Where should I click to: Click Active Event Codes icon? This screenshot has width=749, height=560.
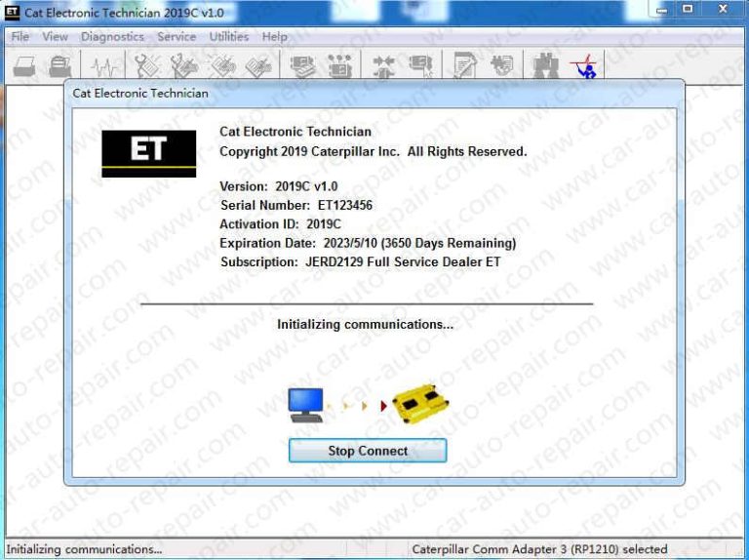[x=222, y=65]
